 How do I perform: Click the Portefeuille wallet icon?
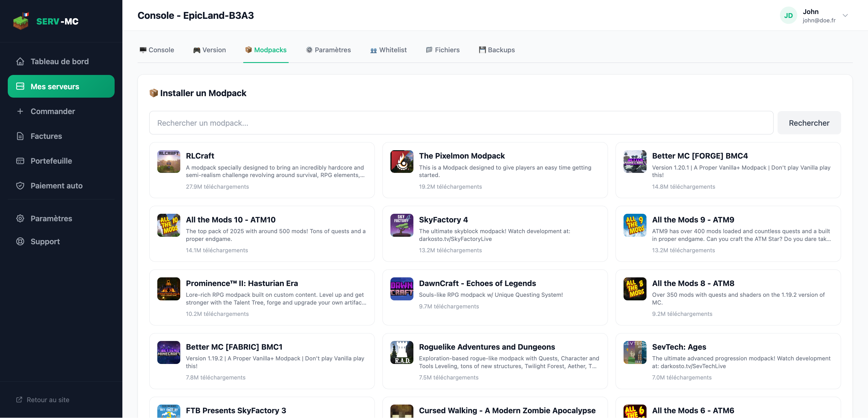[20, 161]
